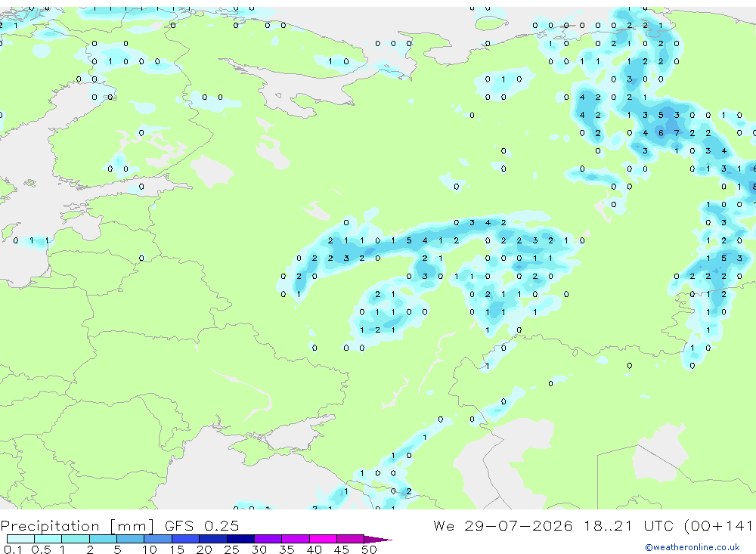Click the '10' legend scale label
The image size is (756, 554).
pos(150,549)
